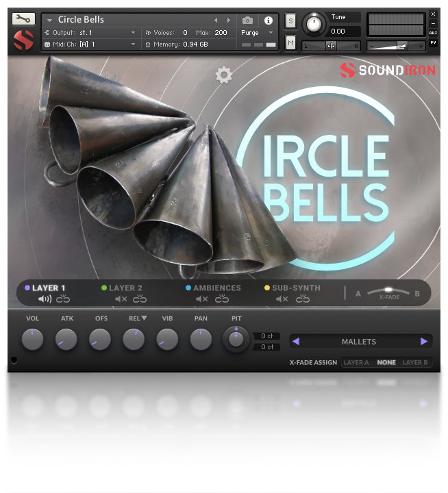Click the VOL knob
Image resolution: width=448 pixels, height=493 pixels.
tap(32, 339)
